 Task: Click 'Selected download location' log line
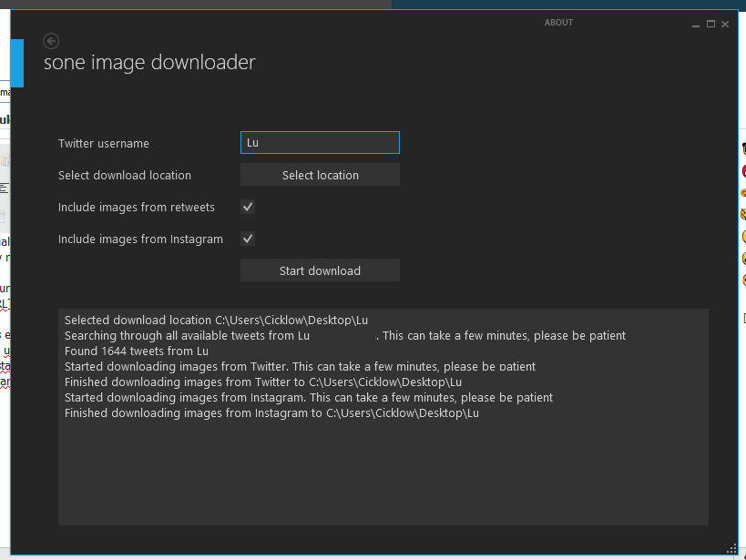pyautogui.click(x=216, y=321)
